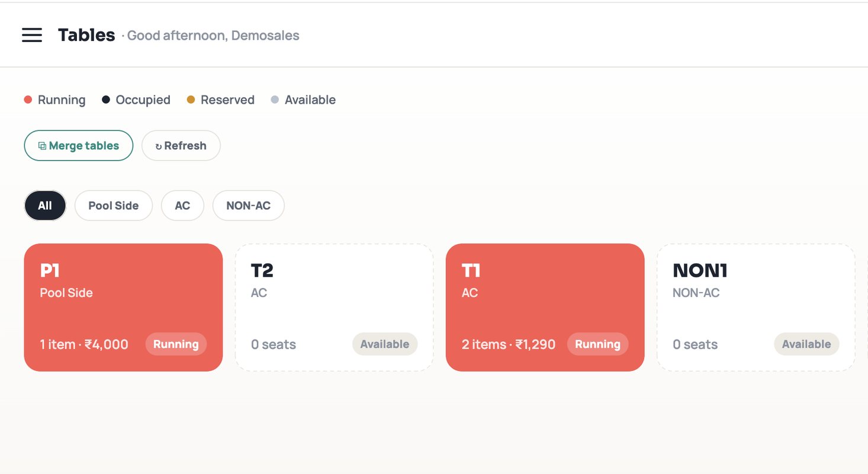Image resolution: width=868 pixels, height=474 pixels.
Task: Click the Running badge on T1
Action: pos(597,344)
